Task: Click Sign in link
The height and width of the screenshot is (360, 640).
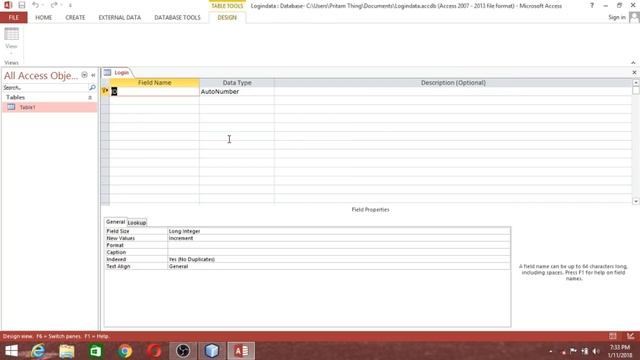Action: 616,17
